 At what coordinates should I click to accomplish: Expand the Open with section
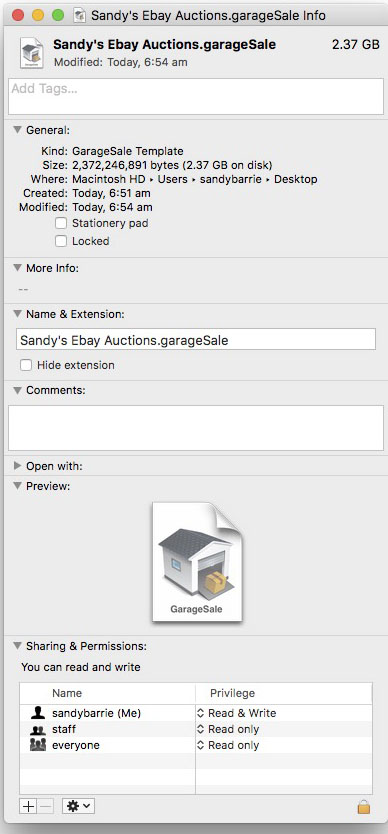(18, 466)
